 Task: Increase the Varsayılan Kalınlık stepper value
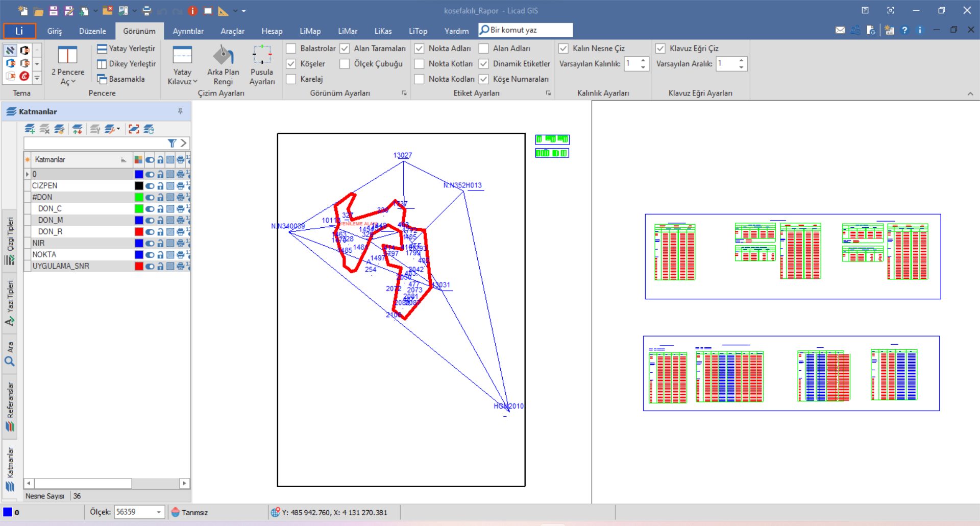tap(644, 60)
